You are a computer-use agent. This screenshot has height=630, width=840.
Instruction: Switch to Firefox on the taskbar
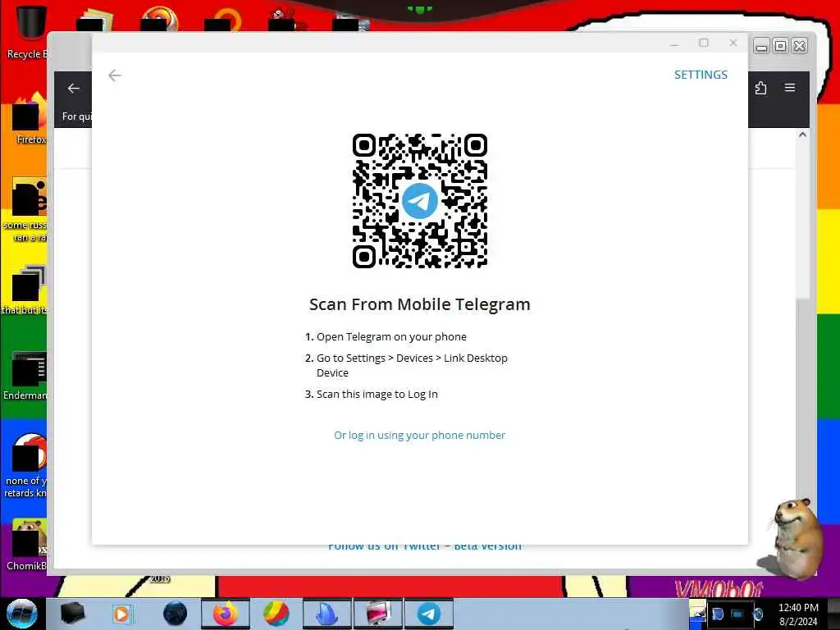click(226, 614)
